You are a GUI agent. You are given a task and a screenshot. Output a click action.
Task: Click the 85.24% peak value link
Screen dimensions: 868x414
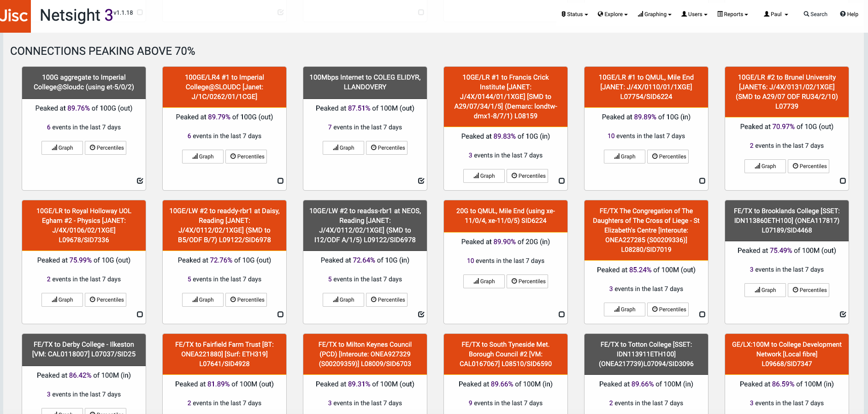(640, 270)
